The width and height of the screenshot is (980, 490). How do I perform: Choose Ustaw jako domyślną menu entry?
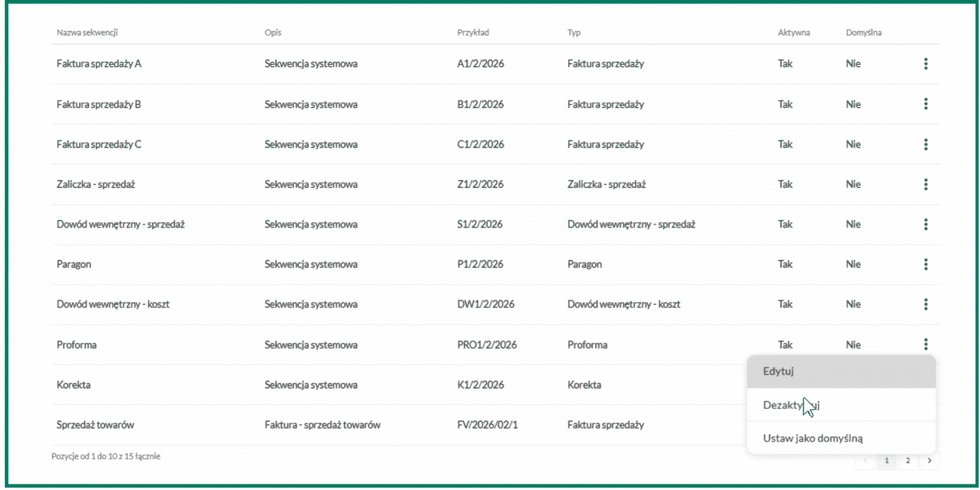coord(841,438)
